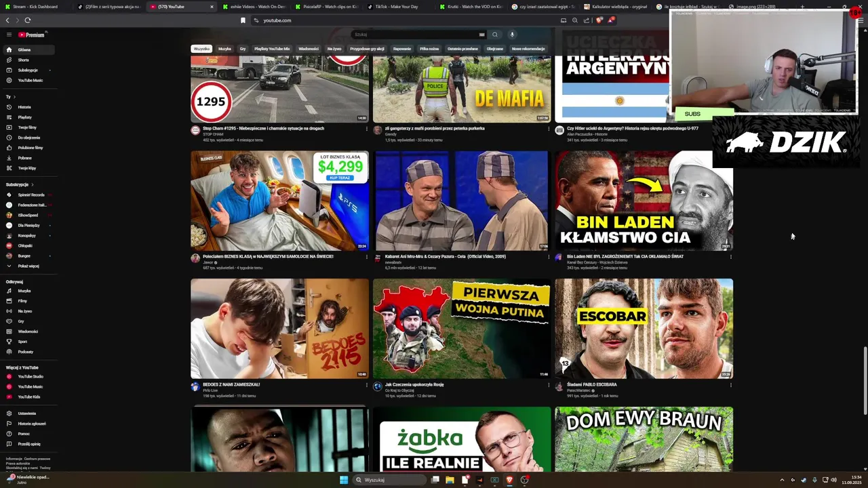Open options menu for Stop Cham #1295 video
This screenshot has width=868, height=488.
pos(366,129)
